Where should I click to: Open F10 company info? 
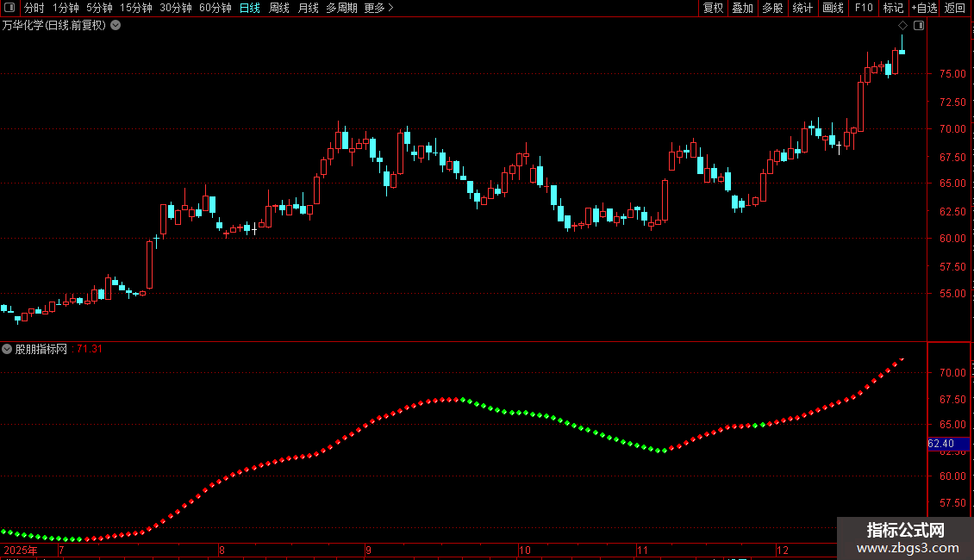864,8
